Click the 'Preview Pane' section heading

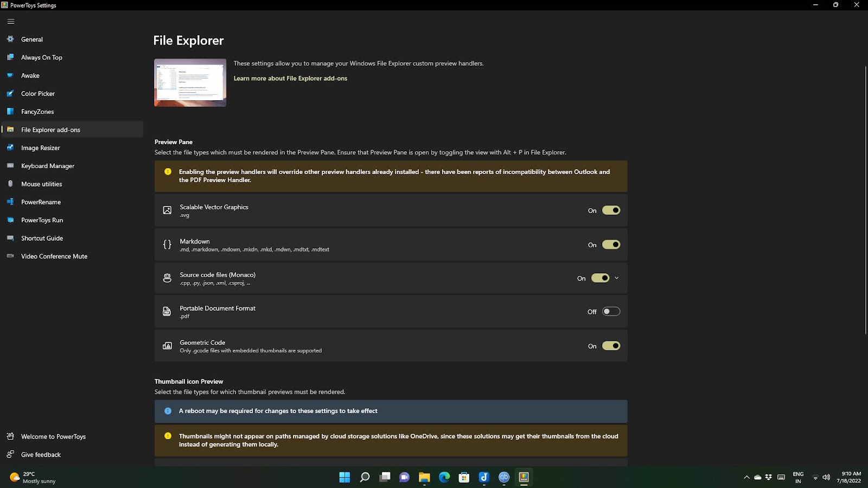[174, 142]
